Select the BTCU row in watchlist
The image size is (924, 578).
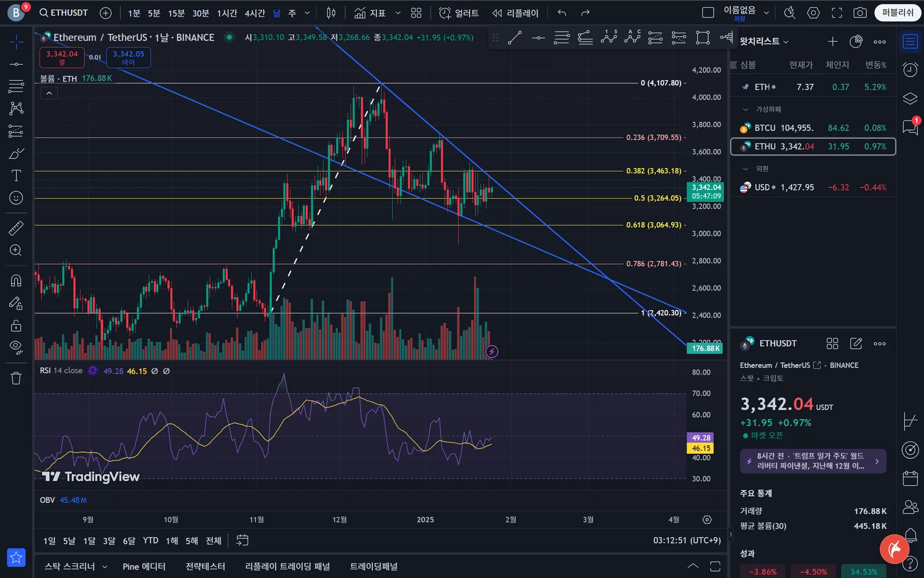[813, 128]
